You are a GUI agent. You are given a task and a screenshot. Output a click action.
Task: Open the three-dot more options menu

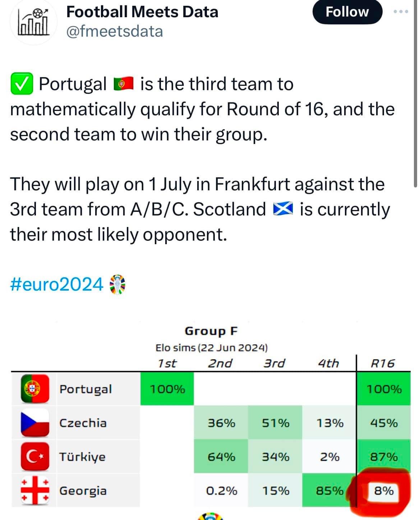(401, 12)
